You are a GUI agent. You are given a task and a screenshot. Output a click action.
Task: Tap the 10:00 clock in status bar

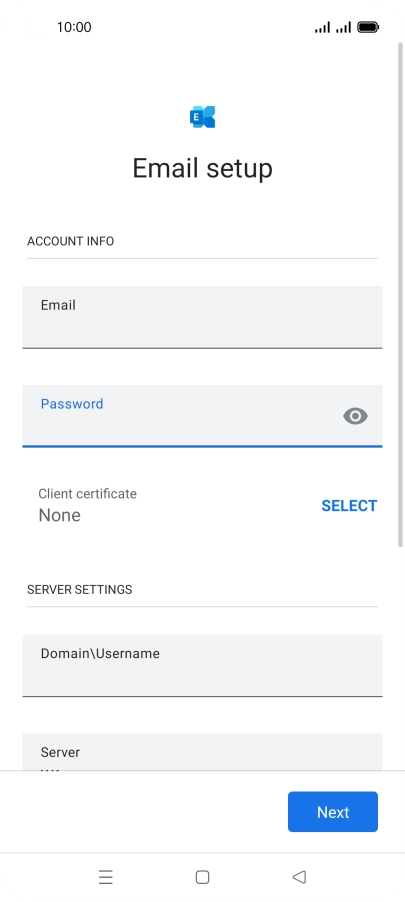point(74,27)
